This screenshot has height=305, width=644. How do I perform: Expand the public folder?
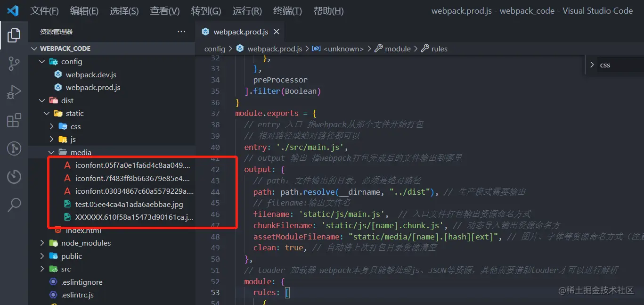pos(112,256)
